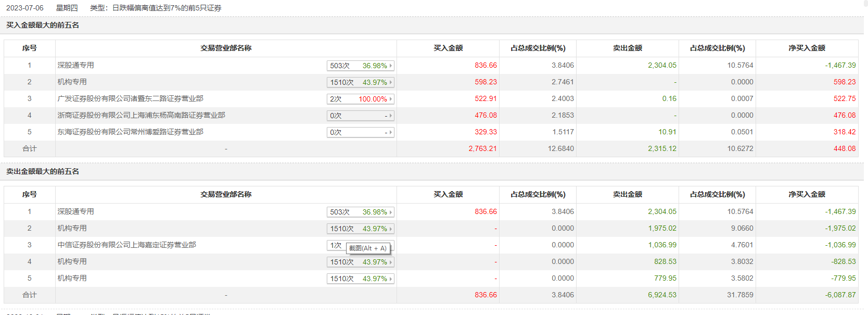Click arrow beside 0次 in 浙商证券 row
This screenshot has height=315, width=868.
click(391, 116)
